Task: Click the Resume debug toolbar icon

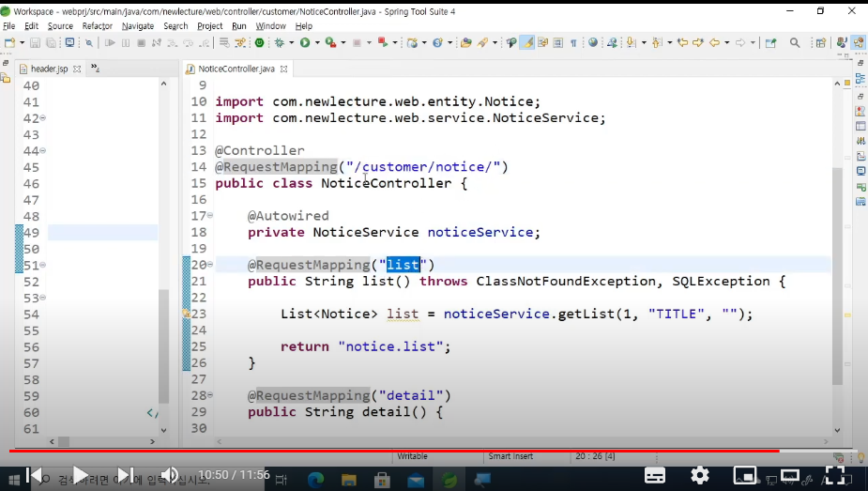Action: (110, 42)
